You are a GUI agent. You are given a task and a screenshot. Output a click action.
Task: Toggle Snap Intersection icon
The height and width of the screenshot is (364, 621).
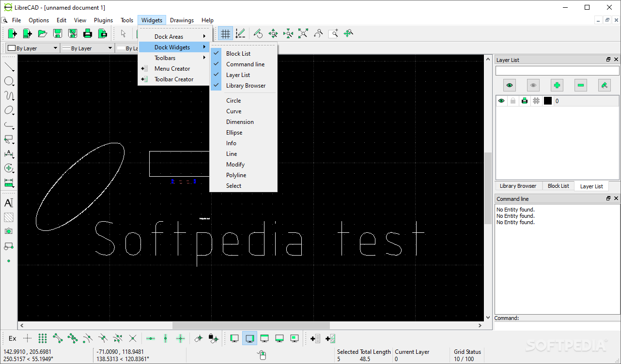(x=133, y=338)
